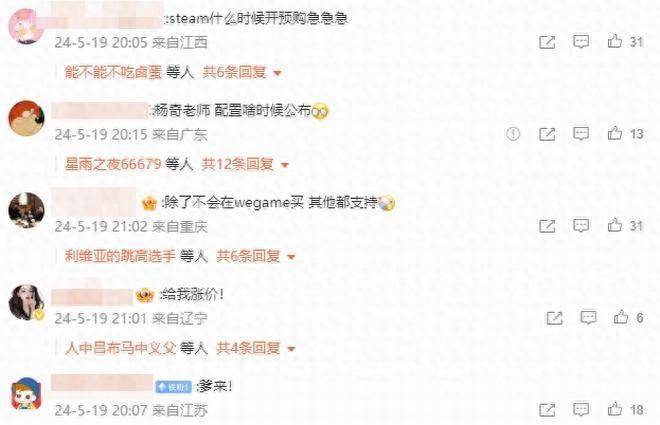Reply to the 给我涨价 comment
Screen dimensions: 660x425
pyautogui.click(x=588, y=317)
